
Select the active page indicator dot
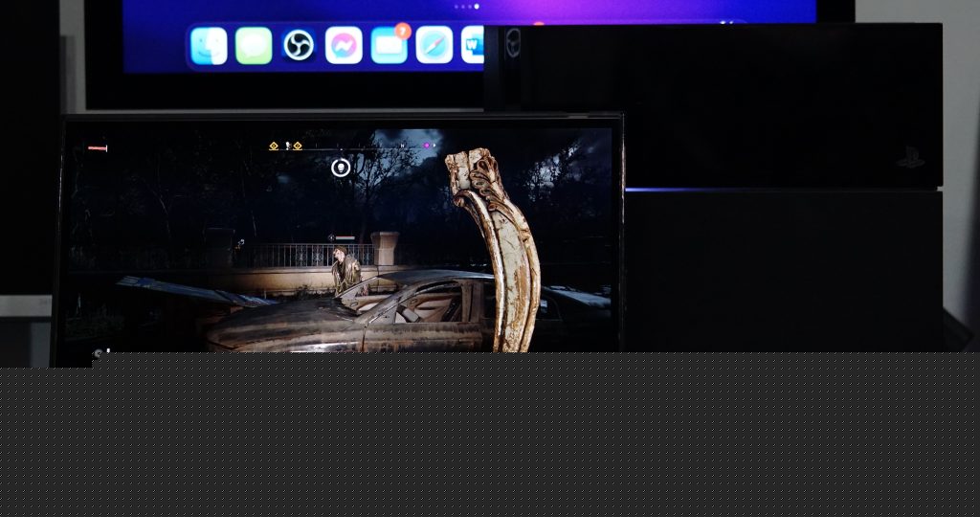tap(478, 7)
